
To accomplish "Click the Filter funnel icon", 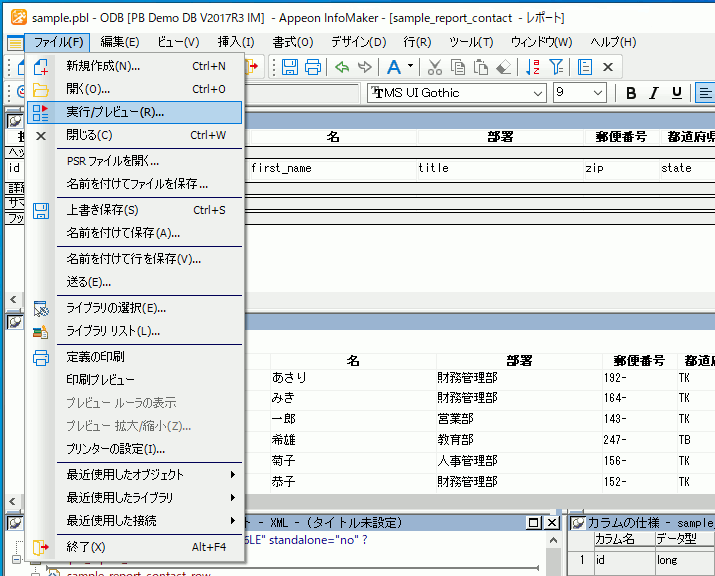I will 556,67.
